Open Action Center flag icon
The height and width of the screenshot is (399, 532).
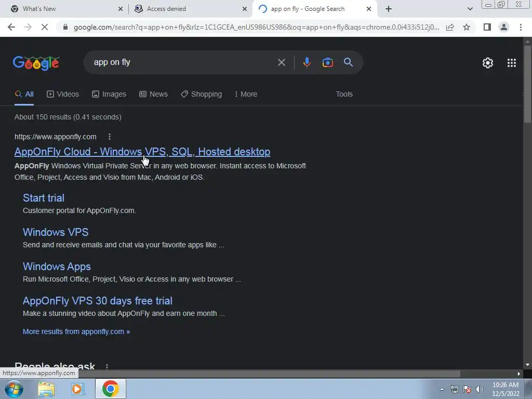coord(467,389)
